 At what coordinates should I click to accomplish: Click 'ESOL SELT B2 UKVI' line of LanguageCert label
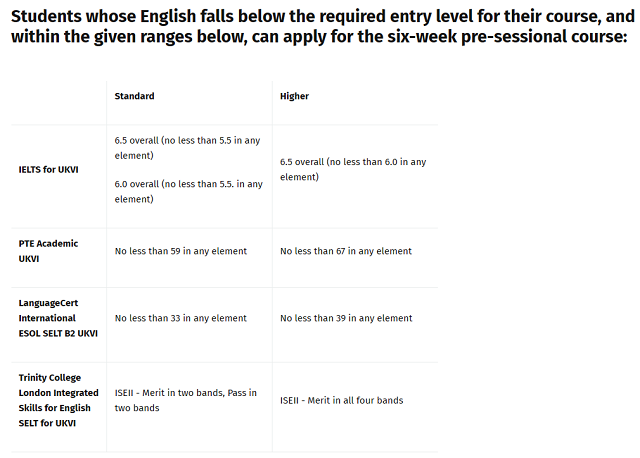(x=58, y=333)
